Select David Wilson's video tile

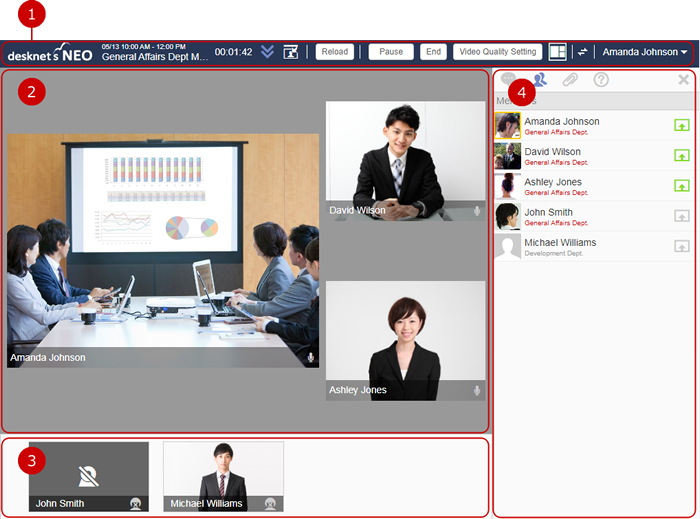[x=405, y=161]
